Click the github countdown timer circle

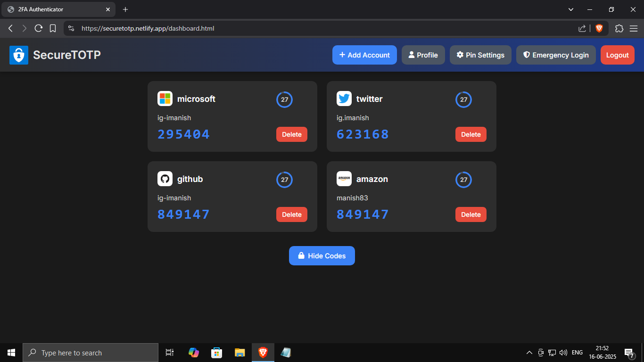point(284,180)
